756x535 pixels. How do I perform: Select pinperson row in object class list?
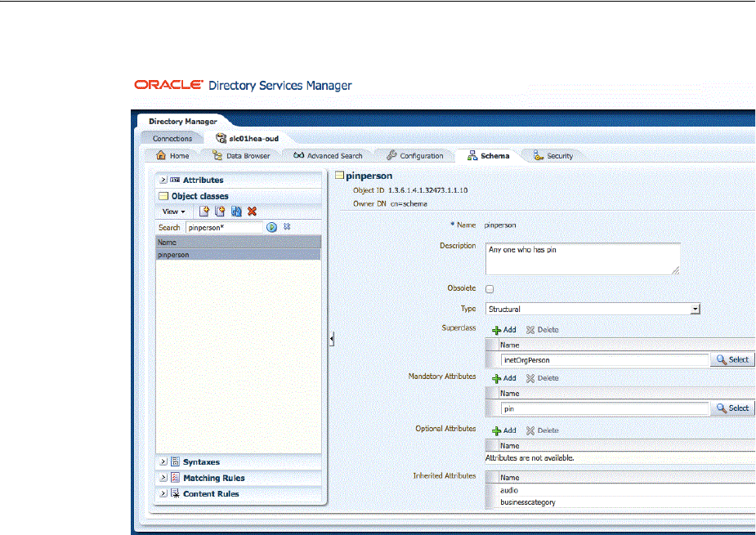point(238,255)
